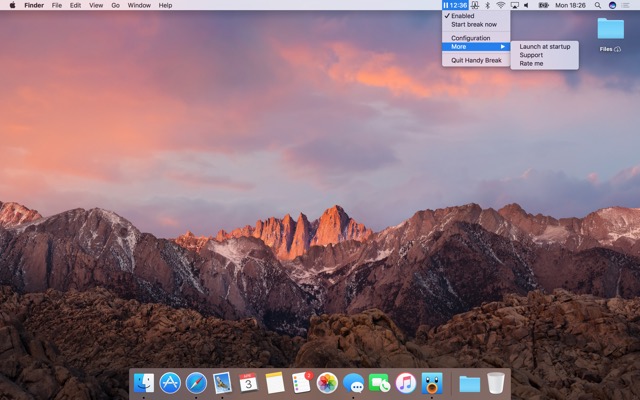Open the View menu
640x400 pixels.
coord(96,5)
